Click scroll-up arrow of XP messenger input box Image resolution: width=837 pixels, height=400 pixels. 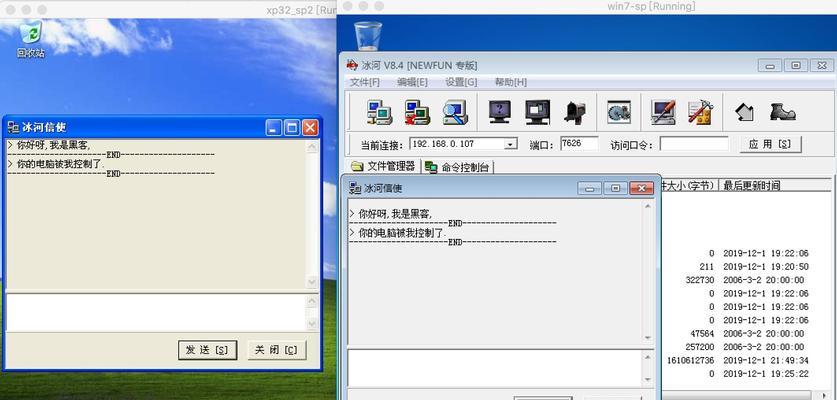pyautogui.click(x=312, y=301)
